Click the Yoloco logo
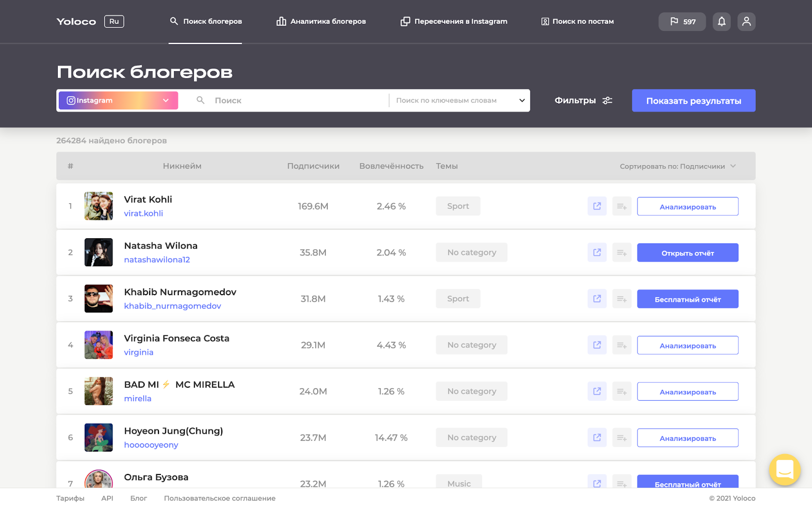The width and height of the screenshot is (812, 508). click(x=76, y=21)
